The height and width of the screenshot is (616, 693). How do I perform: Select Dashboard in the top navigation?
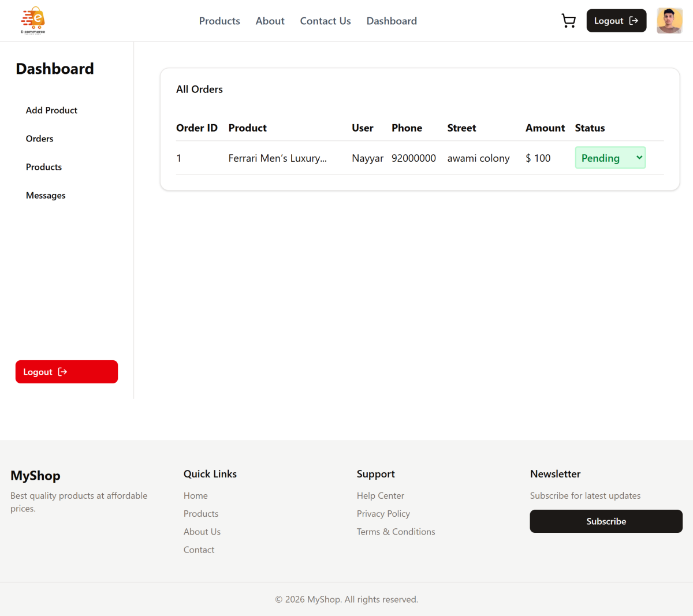tap(392, 21)
